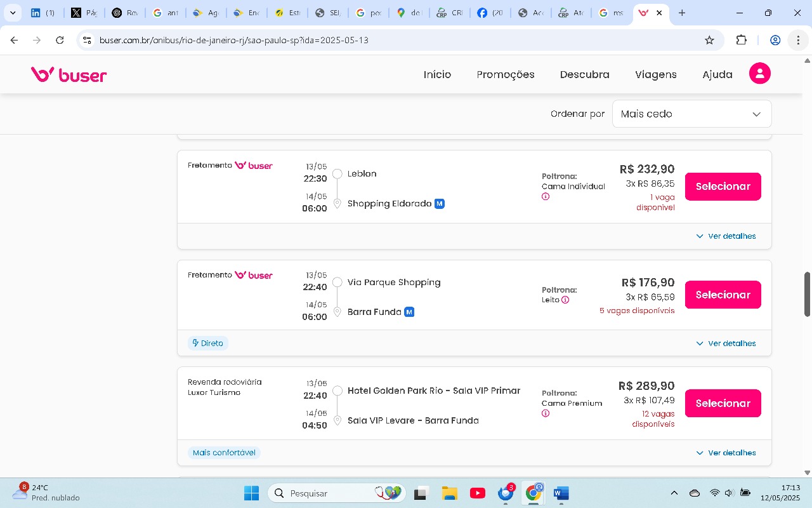Expand Ver detalhes for Via Parque Shopping trip
The image size is (812, 508).
pyautogui.click(x=726, y=344)
